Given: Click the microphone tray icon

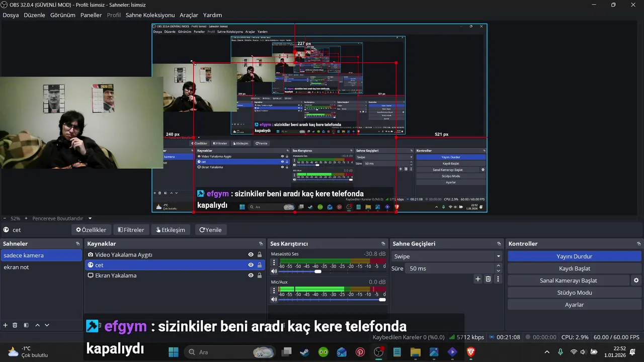Looking at the screenshot, I should [560, 352].
